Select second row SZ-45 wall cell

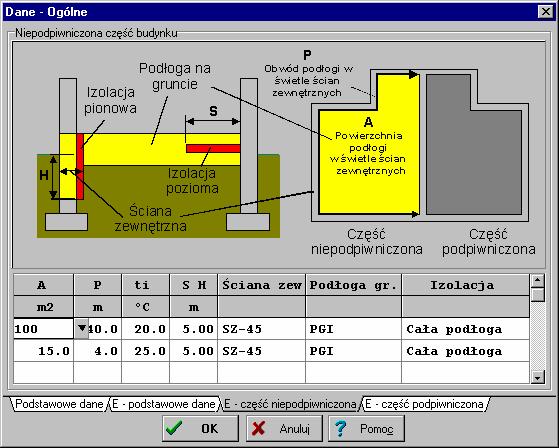(x=261, y=351)
